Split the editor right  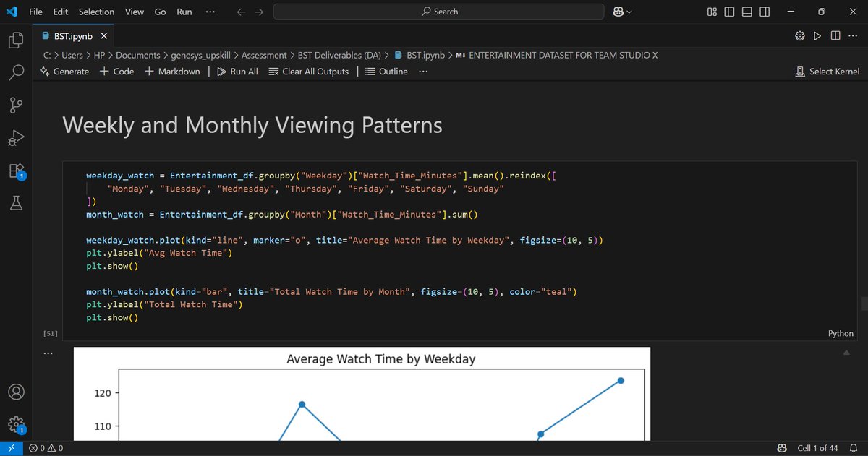(835, 35)
